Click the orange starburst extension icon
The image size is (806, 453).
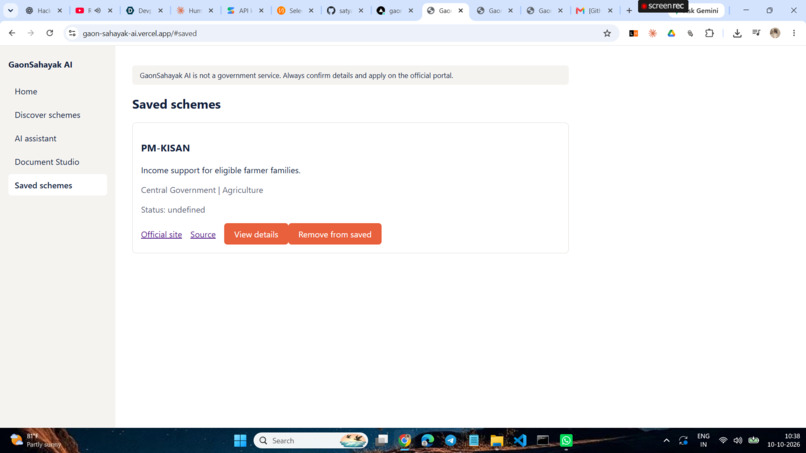tap(652, 33)
